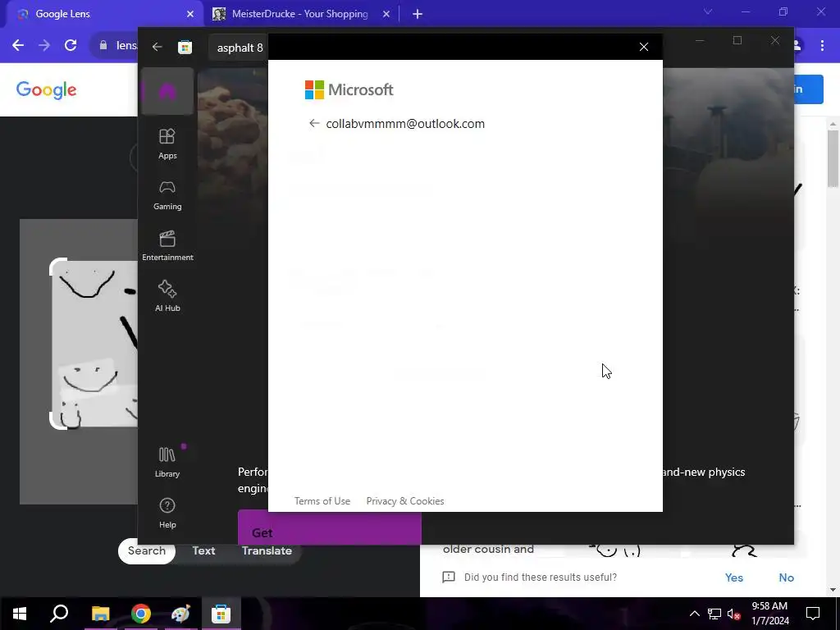This screenshot has height=630, width=840.
Task: Close the Google Lens tab
Action: pos(190,14)
